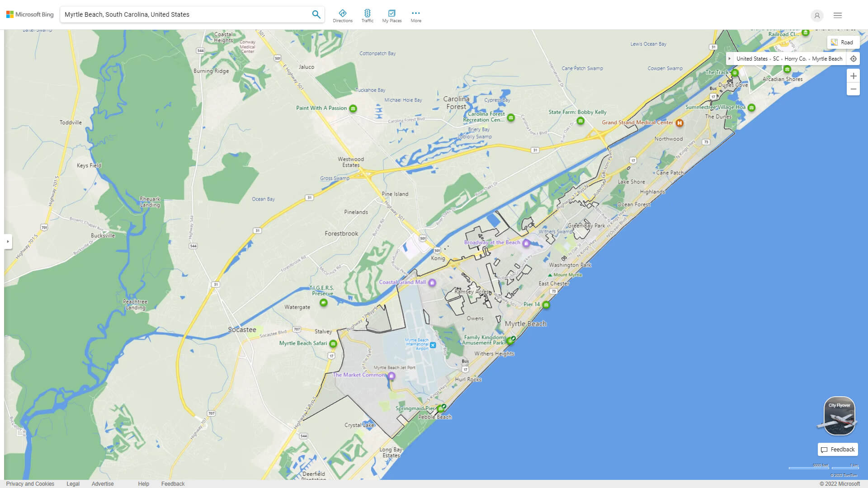
Task: Open My Places
Action: click(391, 15)
